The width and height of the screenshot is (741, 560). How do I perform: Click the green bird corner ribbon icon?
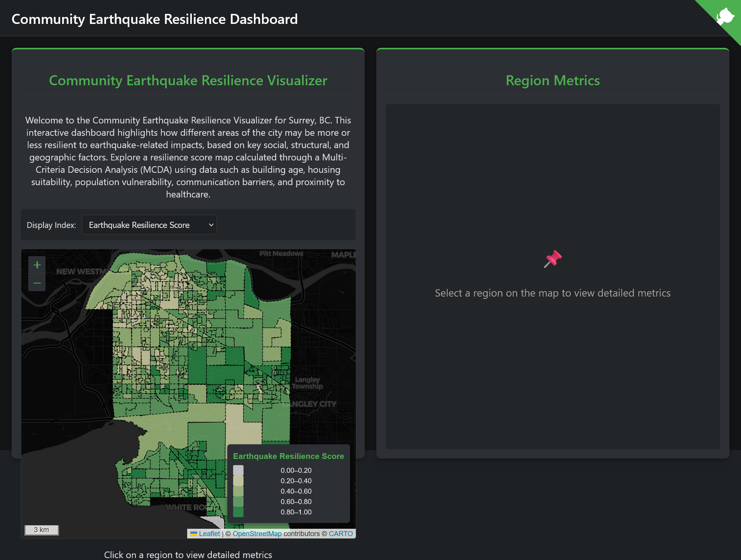(725, 16)
